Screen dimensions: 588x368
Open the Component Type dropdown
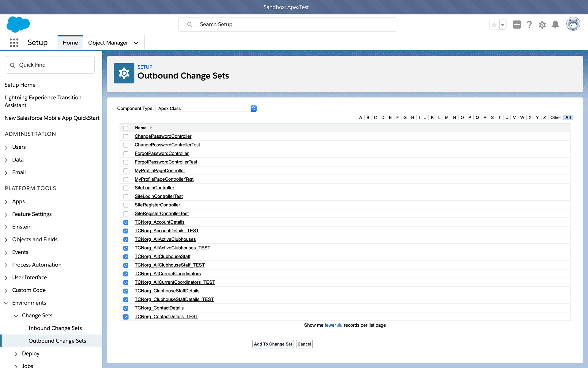click(206, 108)
